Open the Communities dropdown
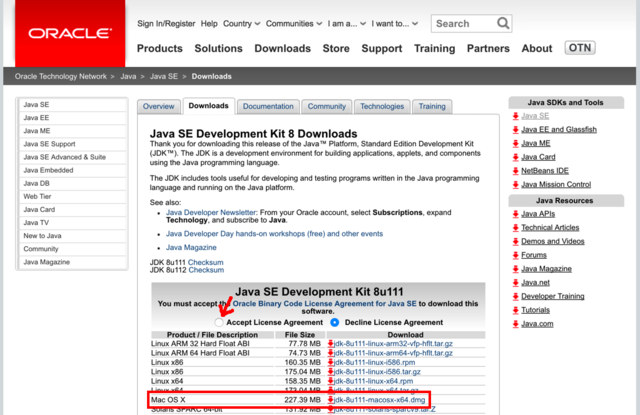 pos(294,24)
